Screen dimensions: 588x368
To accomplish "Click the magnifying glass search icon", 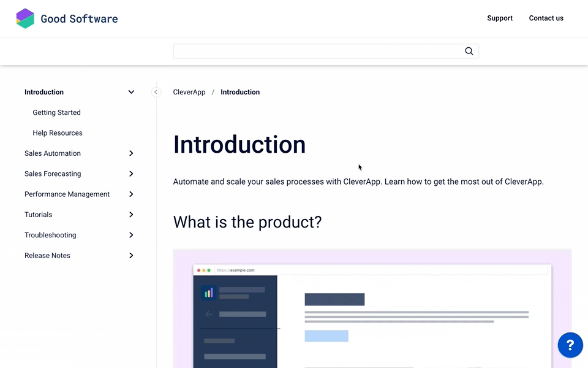I will pyautogui.click(x=469, y=52).
